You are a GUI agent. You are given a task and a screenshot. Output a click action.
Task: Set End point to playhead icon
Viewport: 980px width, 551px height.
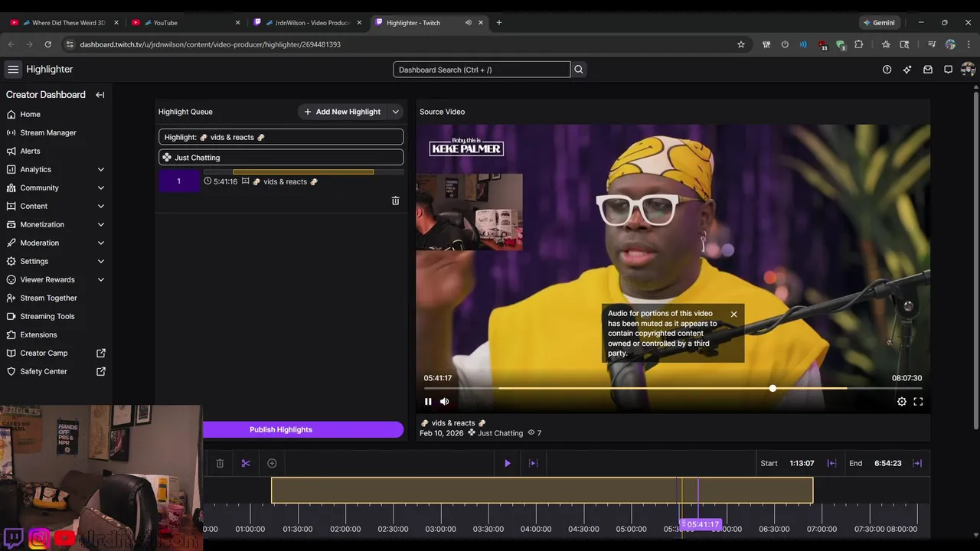[x=917, y=463]
